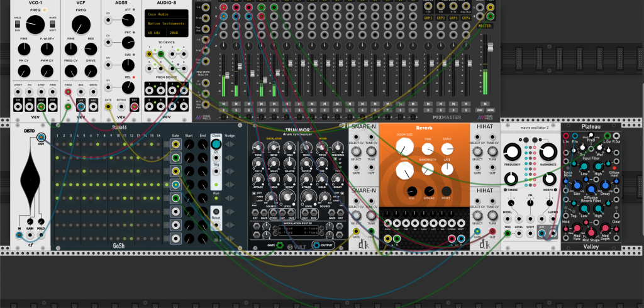Click the Stable16 Reset button
Screen dimensions: 644x308
216,212
